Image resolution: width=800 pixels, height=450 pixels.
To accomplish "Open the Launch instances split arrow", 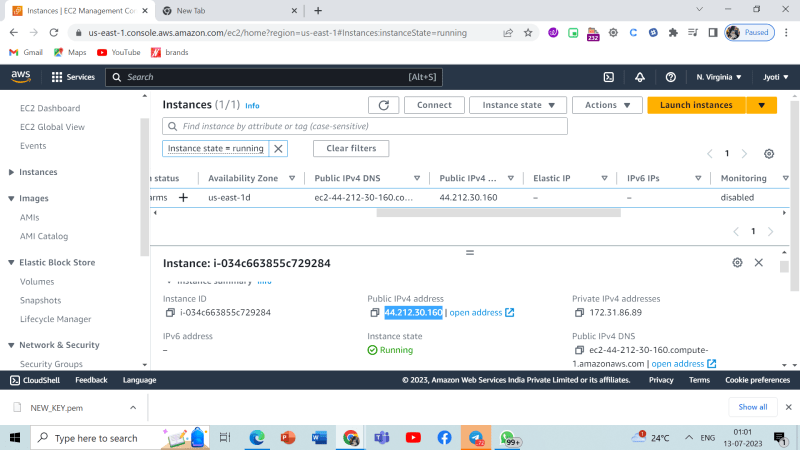I will coord(762,105).
